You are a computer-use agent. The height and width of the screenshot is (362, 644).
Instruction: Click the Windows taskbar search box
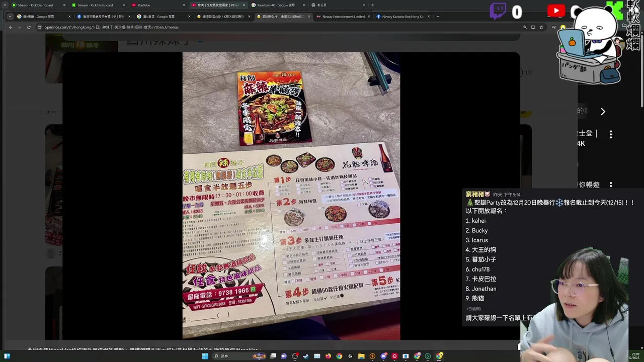coord(239,356)
